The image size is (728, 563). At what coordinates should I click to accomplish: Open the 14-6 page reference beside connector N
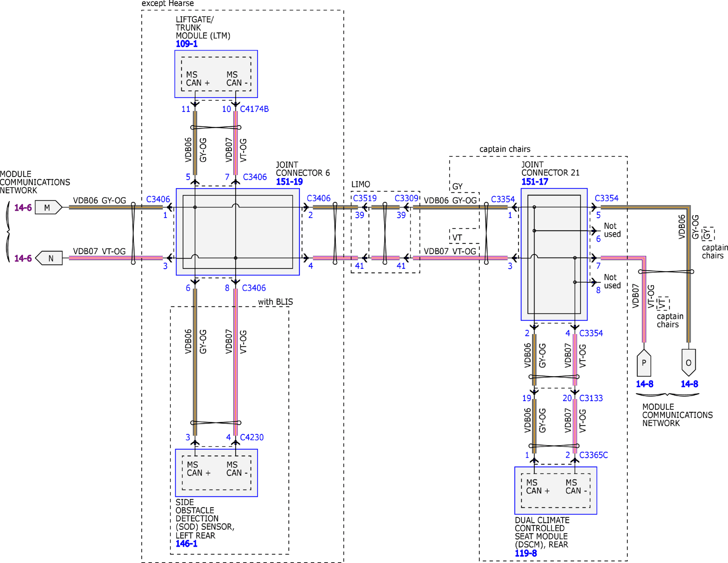23,258
